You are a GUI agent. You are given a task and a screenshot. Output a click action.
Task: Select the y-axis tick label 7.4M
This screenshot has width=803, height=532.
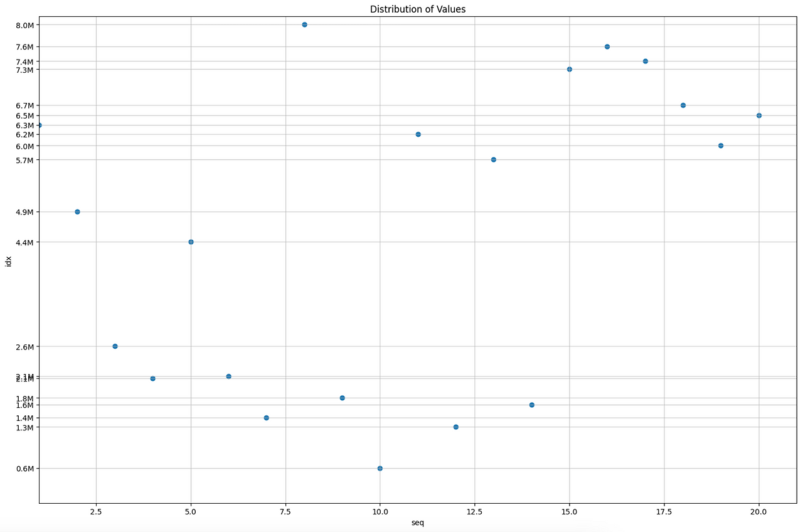click(x=24, y=61)
